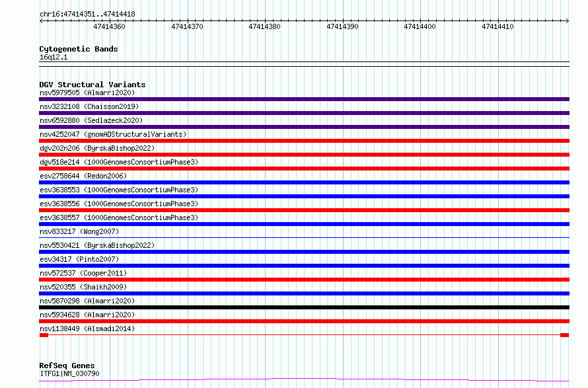588x388 pixels.
Task: Click the blue bar of esv3638553
Action: (304, 196)
